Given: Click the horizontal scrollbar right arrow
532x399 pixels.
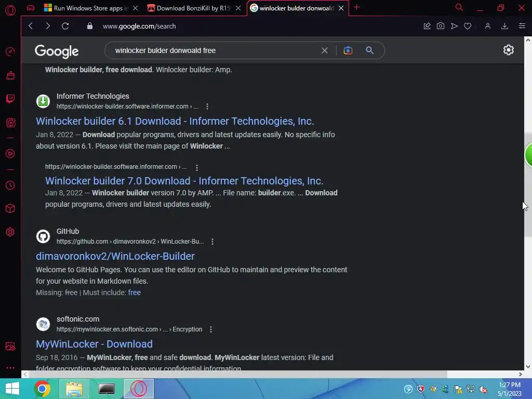Looking at the screenshot, I should click(x=520, y=374).
